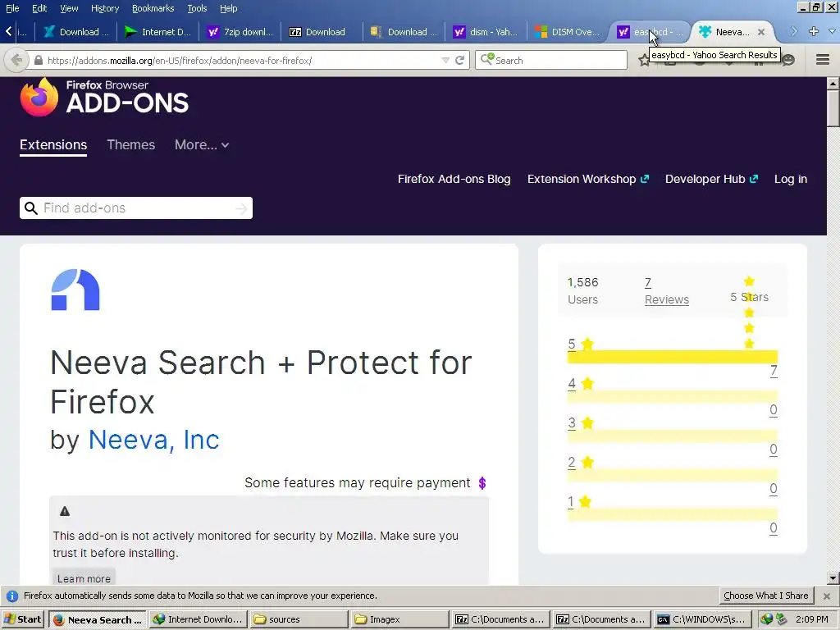This screenshot has width=840, height=630.
Task: Click the lock site identity icon
Action: tap(38, 60)
